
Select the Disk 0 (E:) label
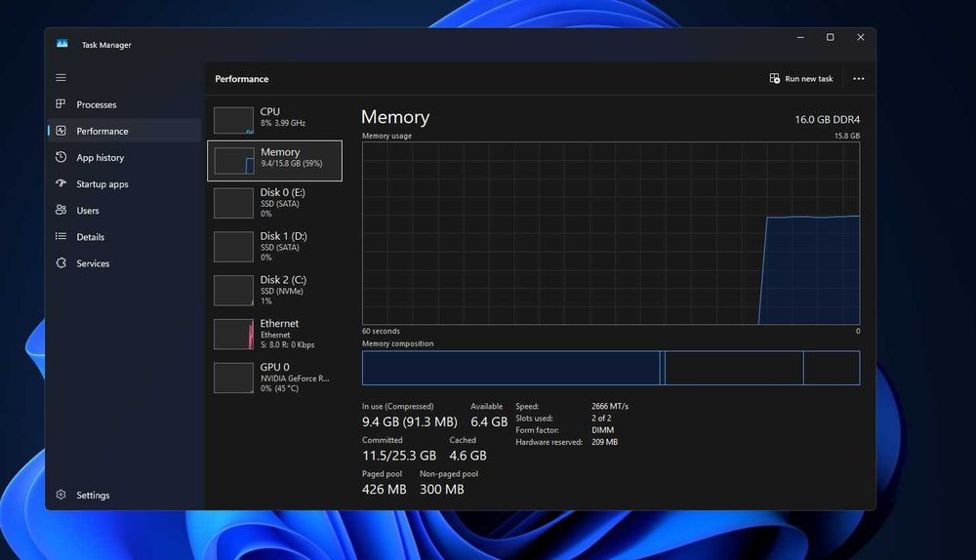tap(283, 192)
